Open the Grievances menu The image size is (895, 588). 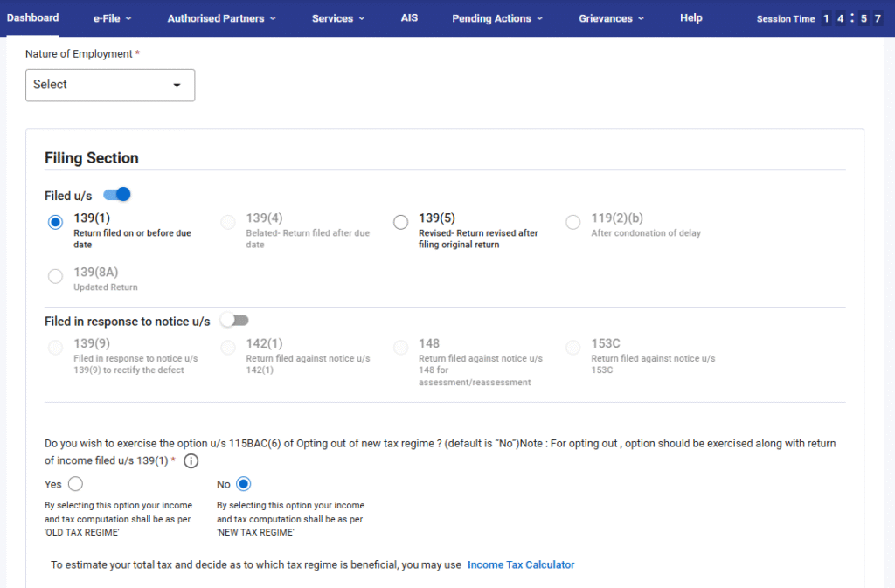[611, 18]
